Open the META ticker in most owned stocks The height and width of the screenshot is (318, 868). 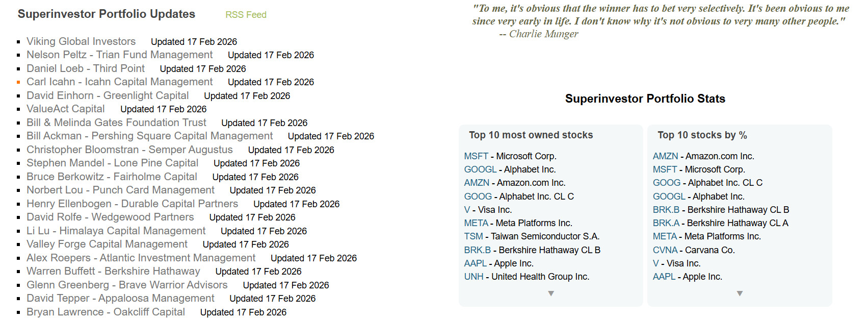pyautogui.click(x=476, y=223)
